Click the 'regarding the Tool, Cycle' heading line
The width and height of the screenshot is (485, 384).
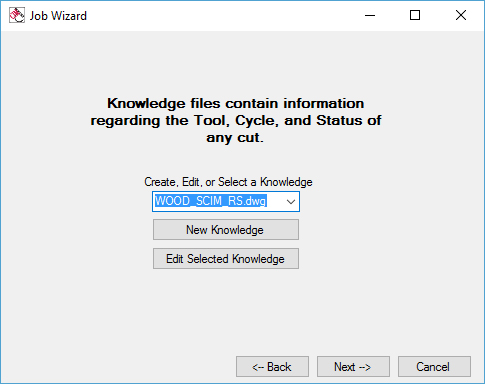tap(236, 121)
